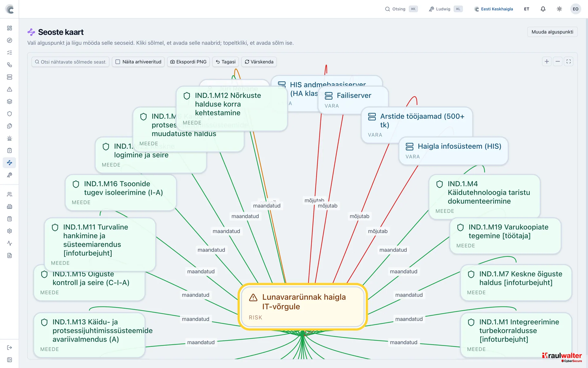Screen dimensions: 588x368
Task: Click the logout icon in sidebar
Action: coord(9,348)
